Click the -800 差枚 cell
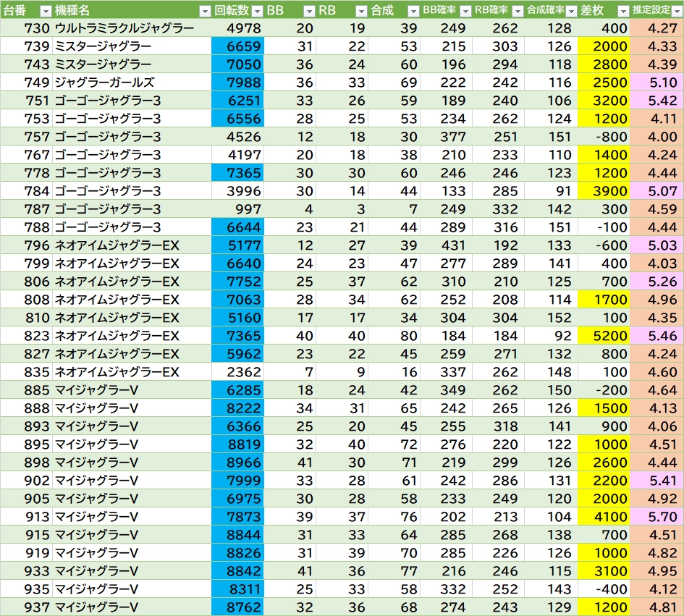 point(604,137)
